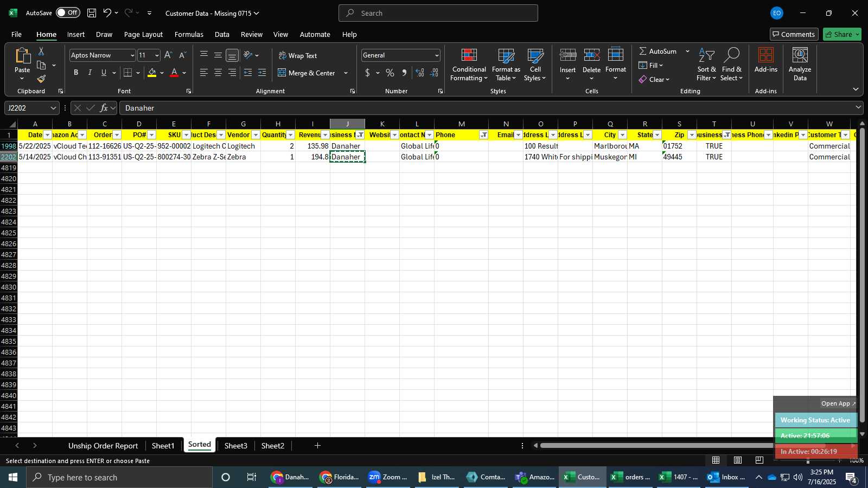Image resolution: width=868 pixels, height=488 pixels.
Task: Switch to Normal view in status bar
Action: coord(716,460)
